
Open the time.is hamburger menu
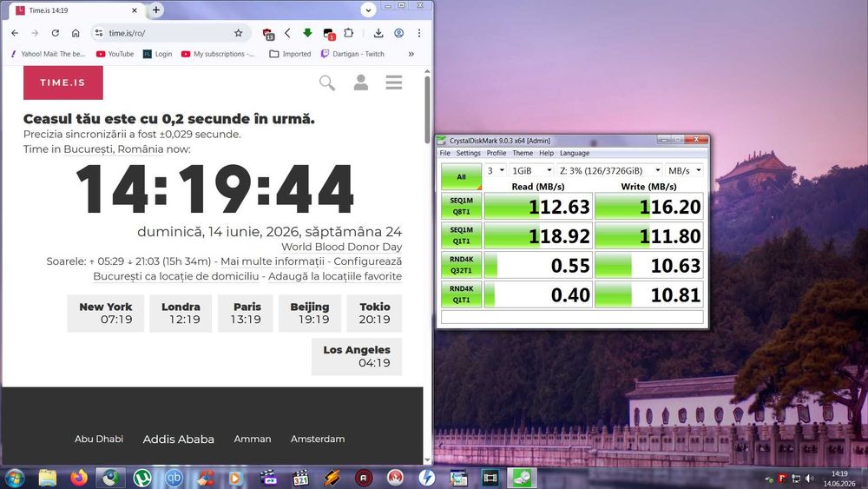click(x=394, y=83)
